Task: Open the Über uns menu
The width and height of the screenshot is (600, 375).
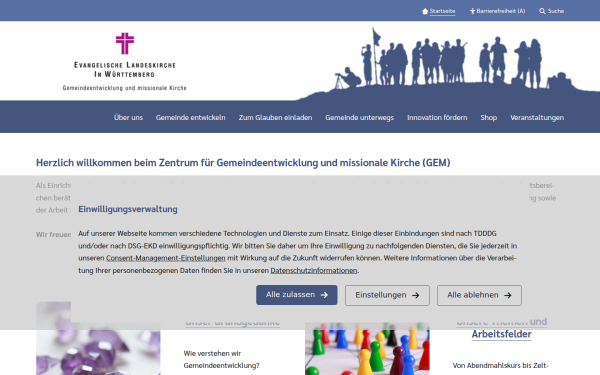Action: [x=128, y=117]
